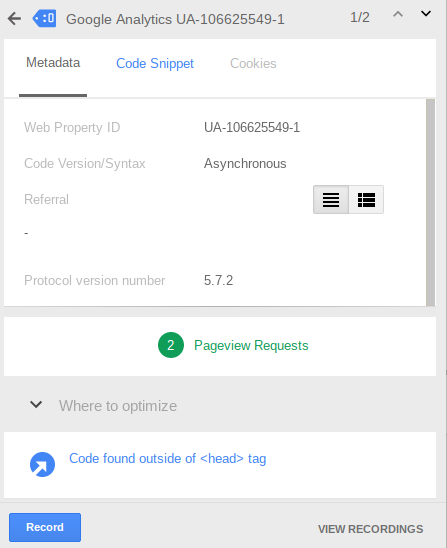Open the Cookies tab
Screen dimensions: 447x548
253,64
